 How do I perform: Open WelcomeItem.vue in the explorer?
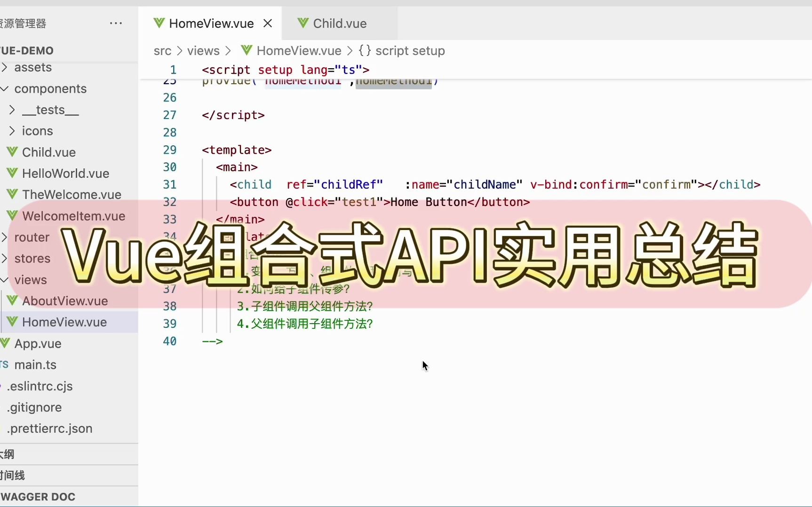(x=74, y=216)
